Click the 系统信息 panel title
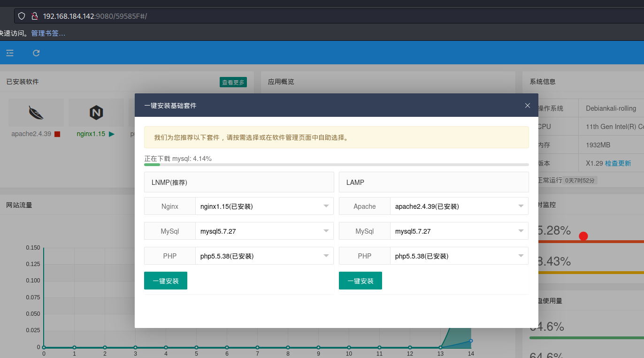644x358 pixels. 543,82
